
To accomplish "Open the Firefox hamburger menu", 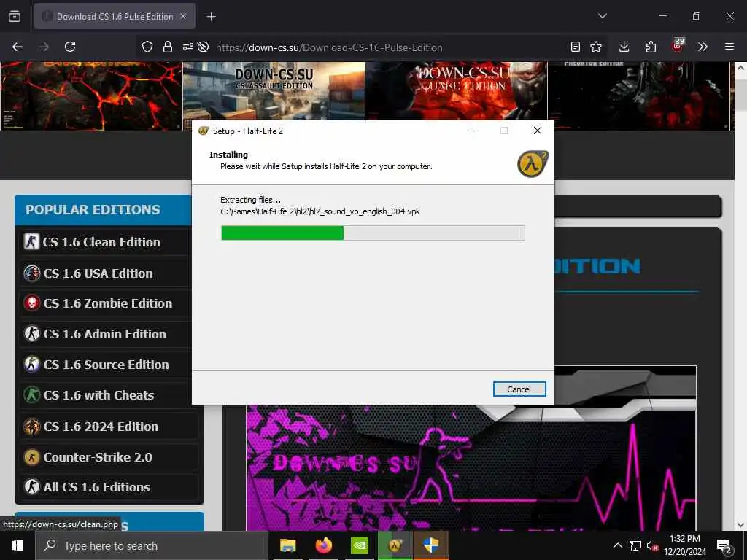I will pos(729,47).
